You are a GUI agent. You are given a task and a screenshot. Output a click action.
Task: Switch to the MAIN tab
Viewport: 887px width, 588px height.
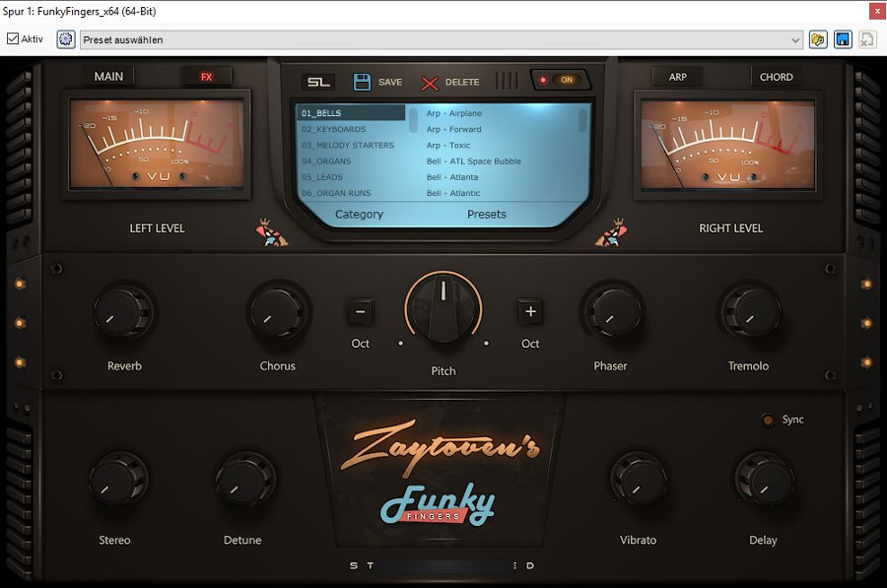click(108, 76)
